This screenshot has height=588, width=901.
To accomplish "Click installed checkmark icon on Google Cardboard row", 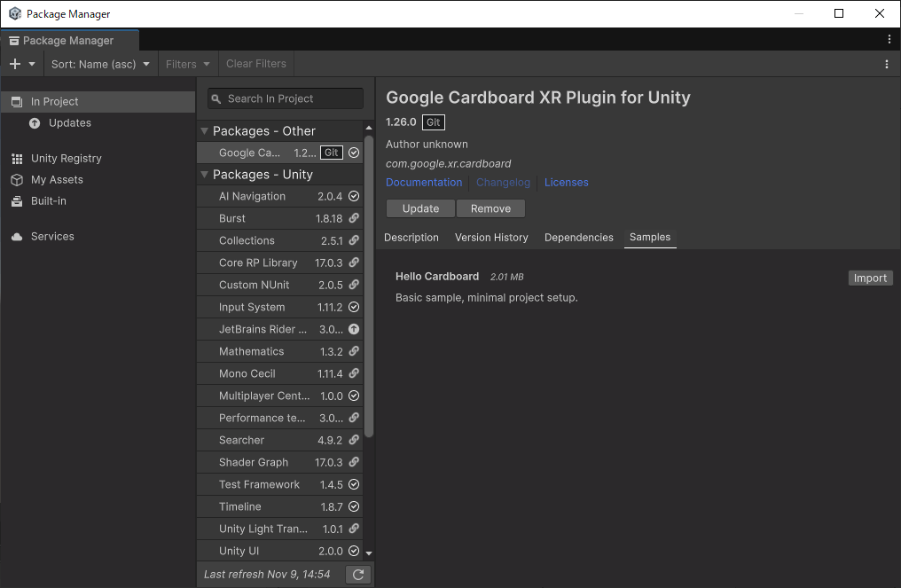I will click(x=354, y=153).
